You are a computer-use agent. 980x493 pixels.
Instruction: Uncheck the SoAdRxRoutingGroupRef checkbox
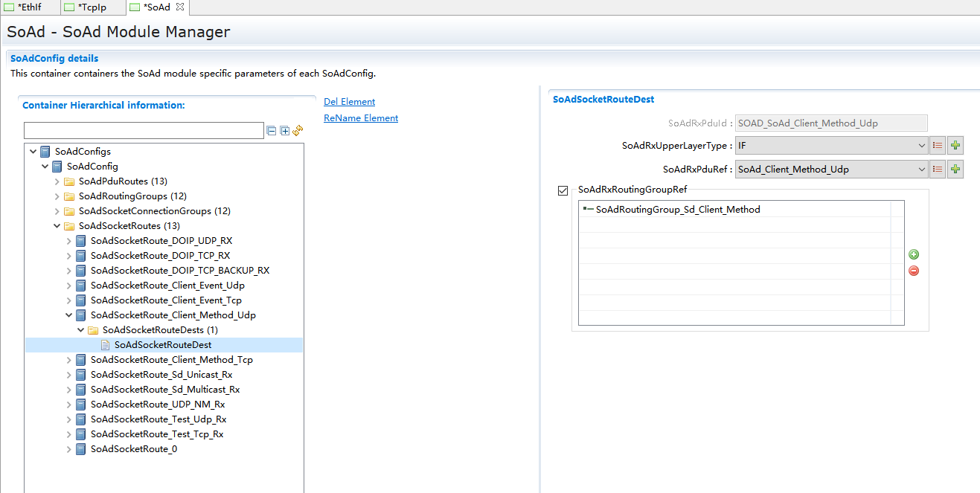563,190
